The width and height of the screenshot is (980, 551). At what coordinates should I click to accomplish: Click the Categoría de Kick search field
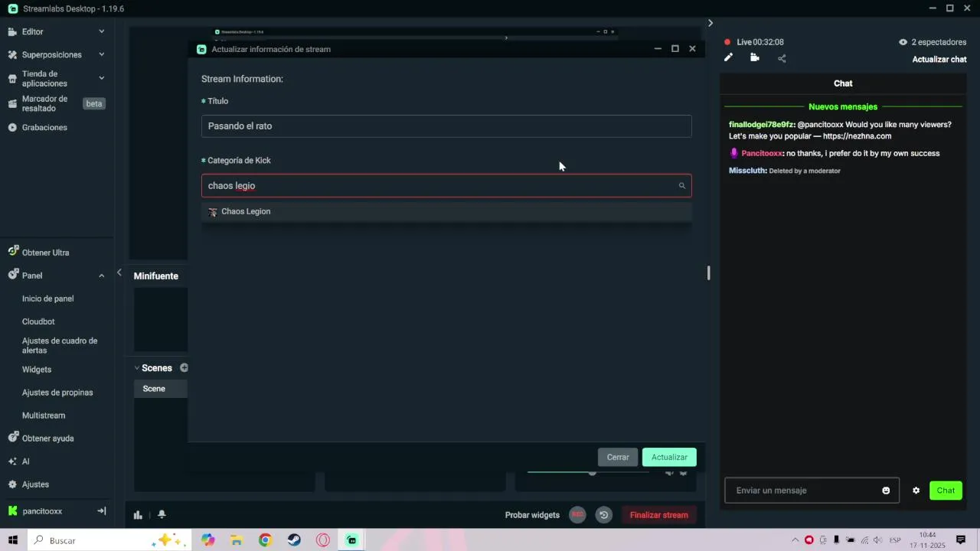click(446, 186)
